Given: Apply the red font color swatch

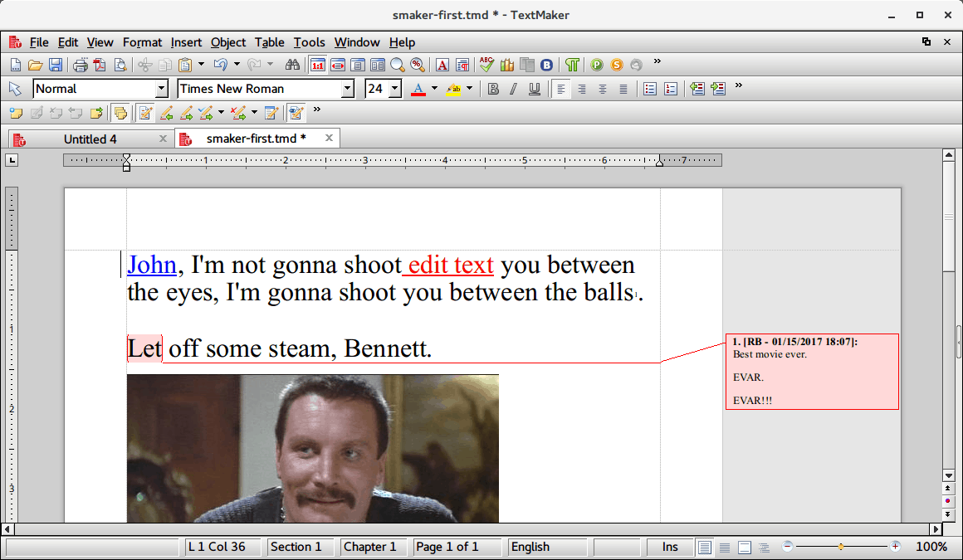Looking at the screenshot, I should coord(418,89).
